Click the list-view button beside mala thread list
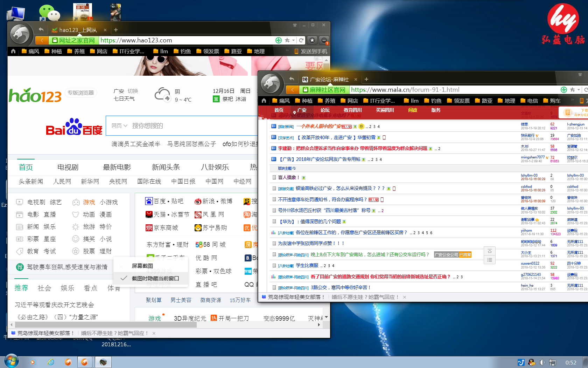 (490, 260)
